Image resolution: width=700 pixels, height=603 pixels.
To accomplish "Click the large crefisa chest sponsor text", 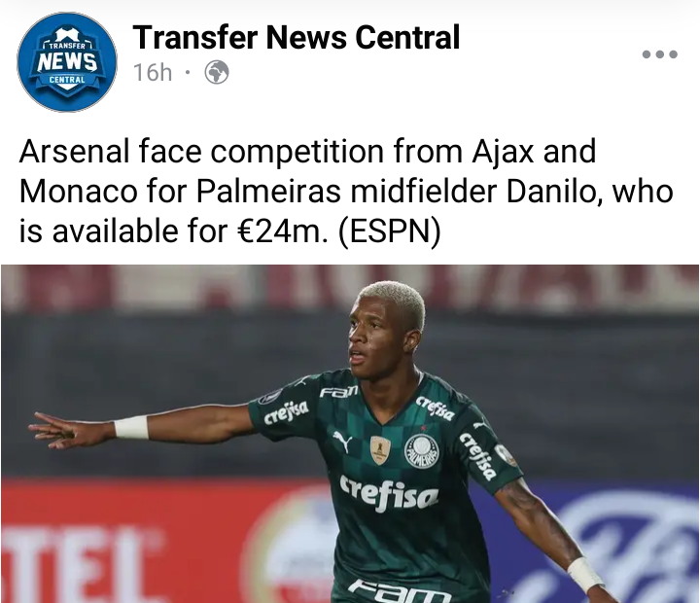I will 389,493.
